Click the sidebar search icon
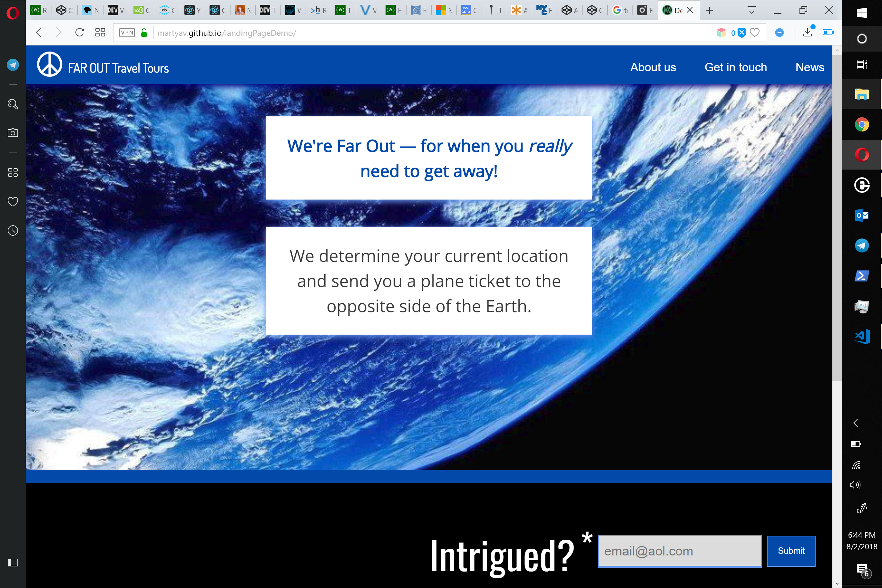The width and height of the screenshot is (882, 588). point(13,104)
